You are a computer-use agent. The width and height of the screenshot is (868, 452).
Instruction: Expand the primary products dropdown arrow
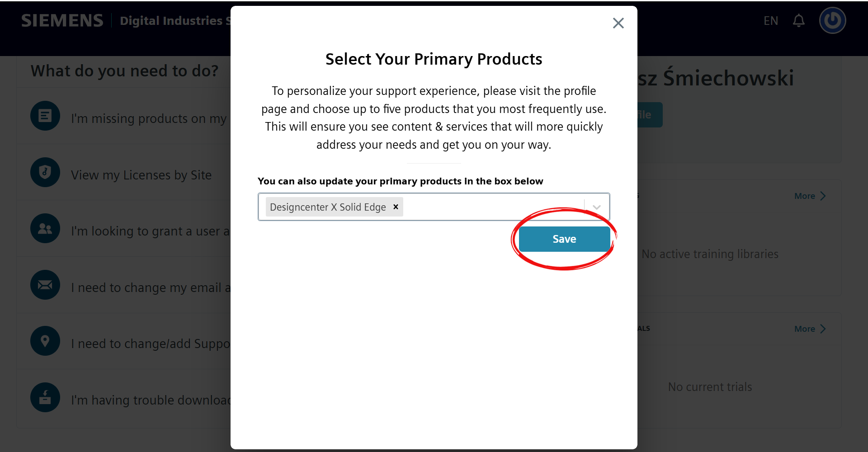pyautogui.click(x=596, y=207)
